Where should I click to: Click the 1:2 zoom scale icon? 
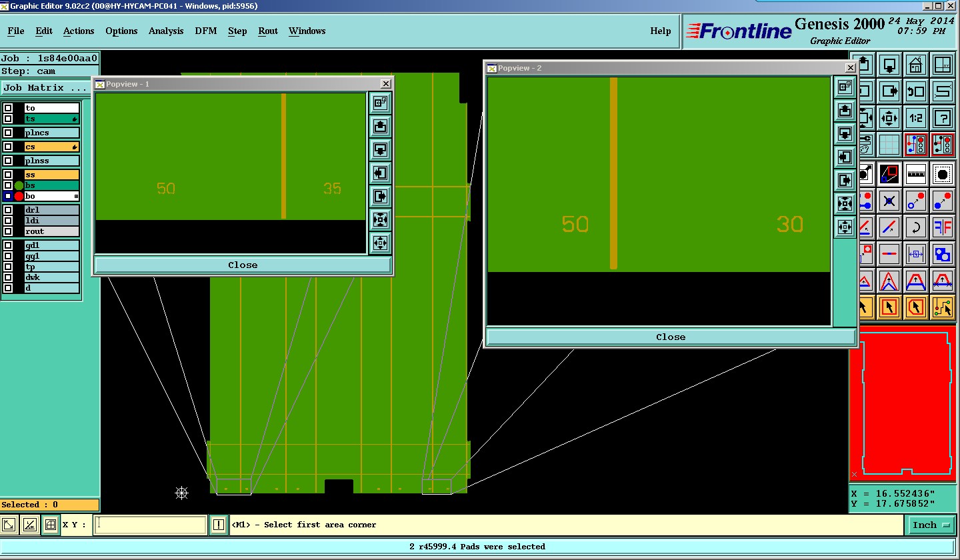(x=915, y=119)
